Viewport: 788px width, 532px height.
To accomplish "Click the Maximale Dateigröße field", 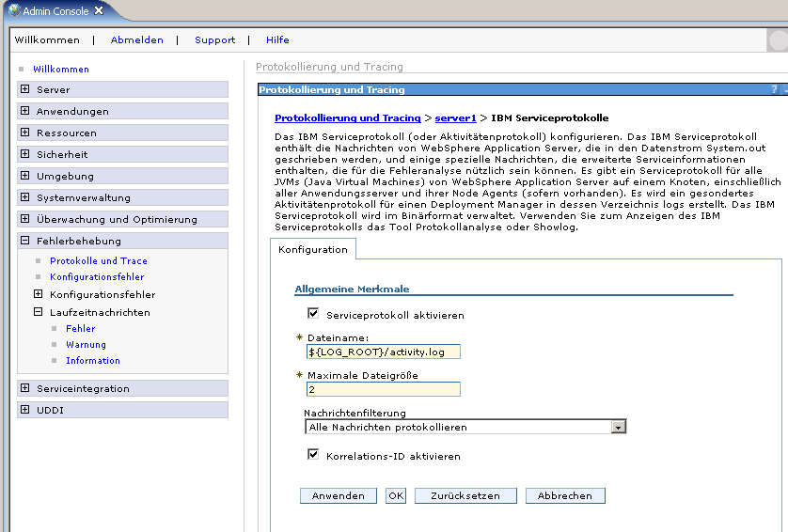I will click(x=384, y=389).
